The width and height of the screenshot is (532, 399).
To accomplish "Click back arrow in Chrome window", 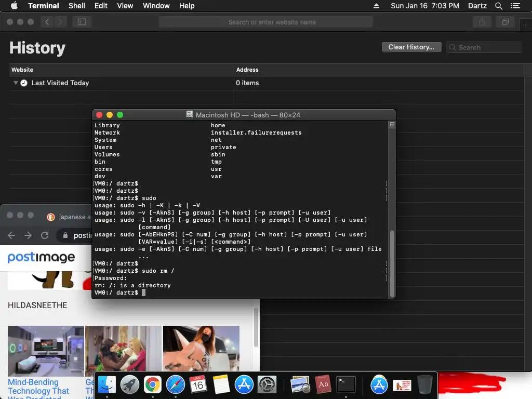I will pos(11,235).
